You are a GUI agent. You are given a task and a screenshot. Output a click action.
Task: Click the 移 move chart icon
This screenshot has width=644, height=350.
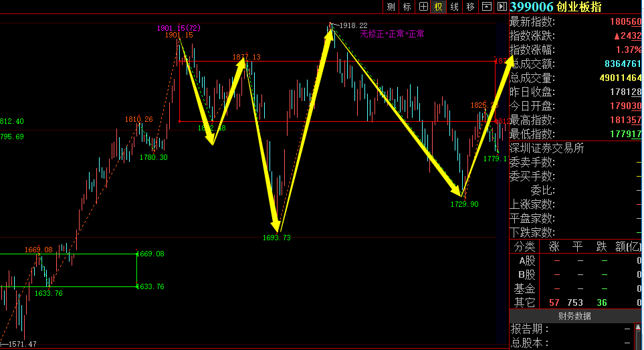pyautogui.click(x=471, y=7)
